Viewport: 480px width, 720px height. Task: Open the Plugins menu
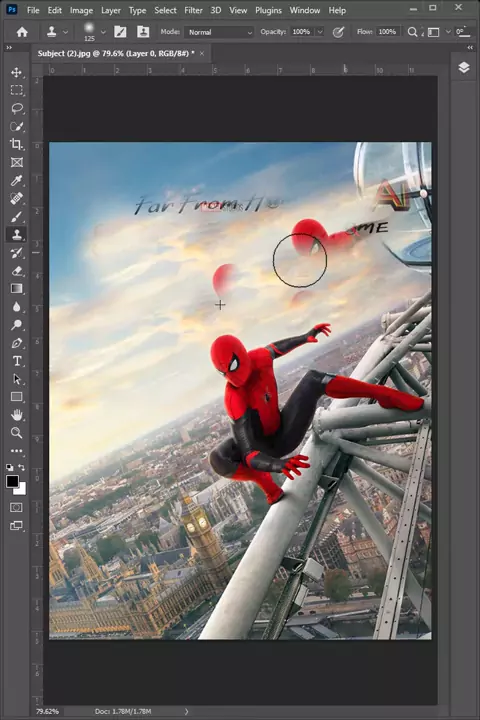(268, 10)
